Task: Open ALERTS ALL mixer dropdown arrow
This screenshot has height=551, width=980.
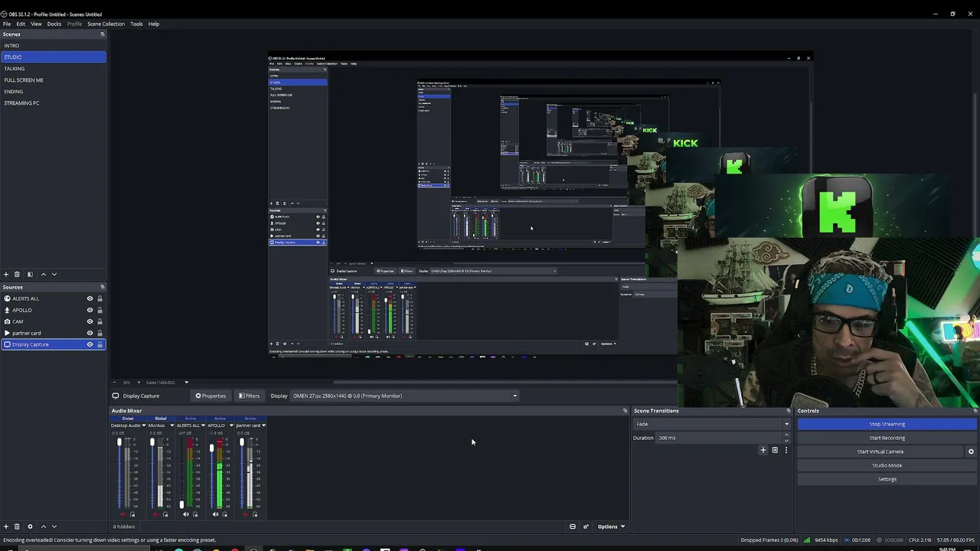Action: [x=203, y=425]
